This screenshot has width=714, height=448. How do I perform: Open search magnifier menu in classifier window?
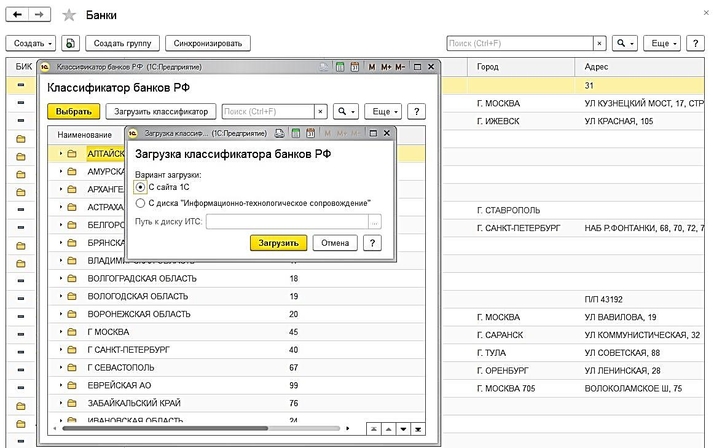pos(346,112)
